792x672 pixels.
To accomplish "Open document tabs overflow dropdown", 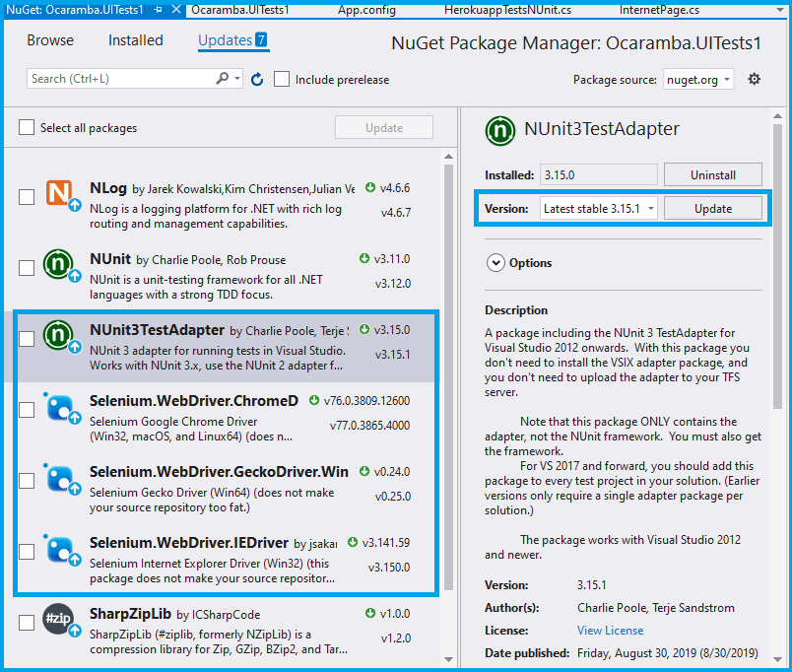I will (x=779, y=10).
